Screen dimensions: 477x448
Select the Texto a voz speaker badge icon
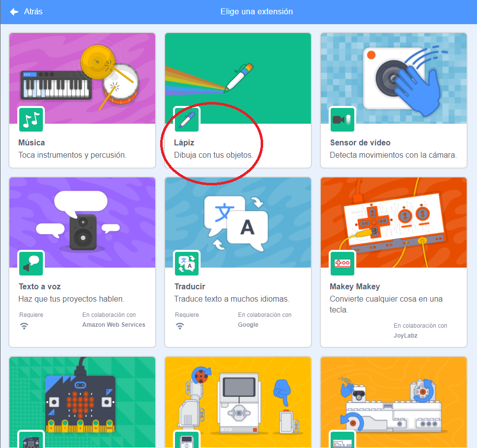pyautogui.click(x=31, y=264)
